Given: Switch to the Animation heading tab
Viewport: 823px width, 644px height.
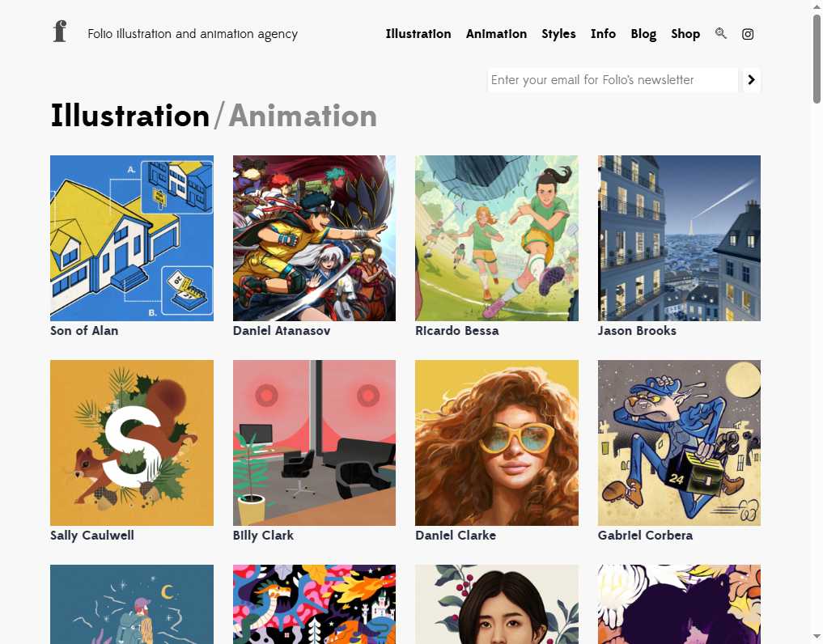Looking at the screenshot, I should (303, 117).
